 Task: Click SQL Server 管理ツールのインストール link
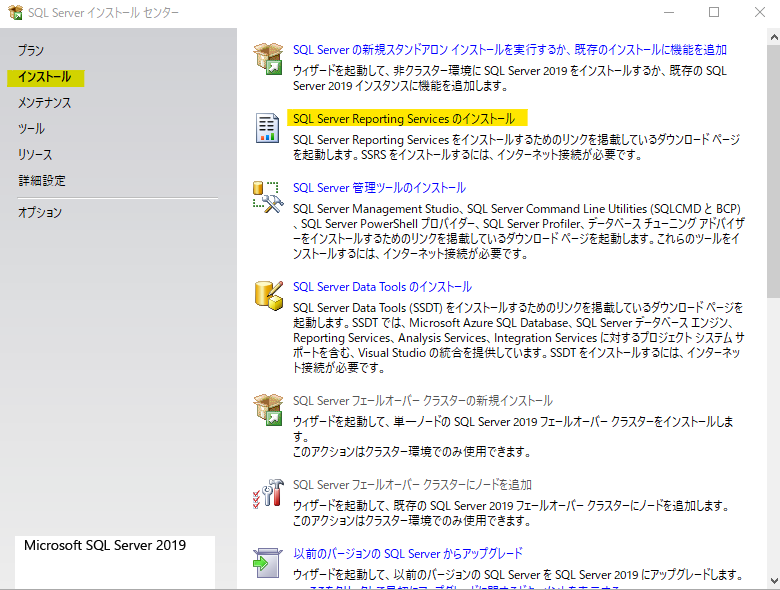point(379,187)
